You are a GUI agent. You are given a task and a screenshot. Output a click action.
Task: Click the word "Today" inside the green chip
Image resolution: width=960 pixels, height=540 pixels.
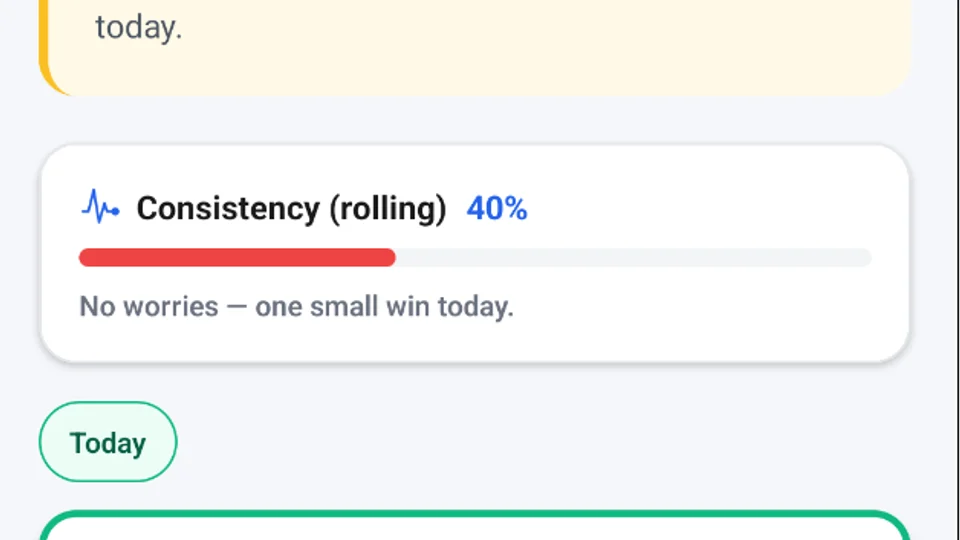[108, 443]
